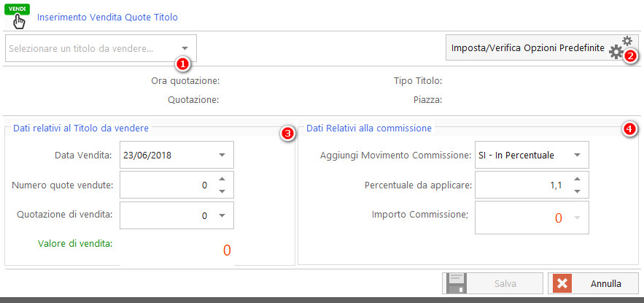Click the 'Numero quote vendute:' label

(x=63, y=185)
